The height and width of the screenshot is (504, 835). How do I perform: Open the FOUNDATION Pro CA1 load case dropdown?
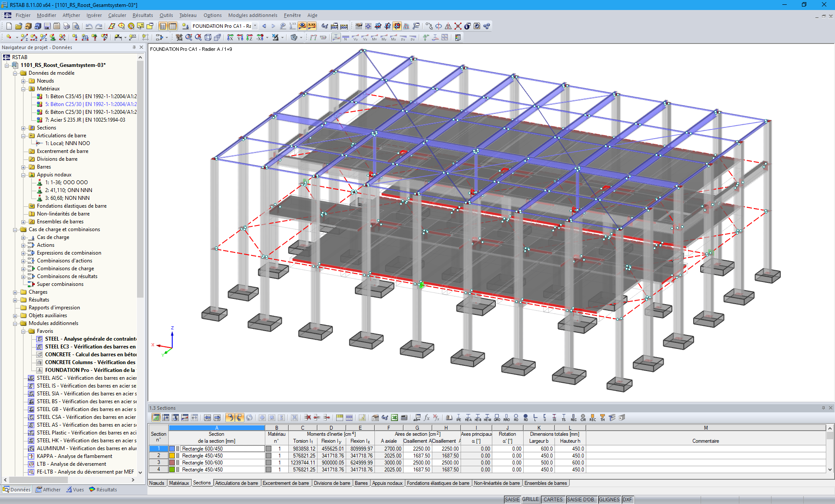click(255, 26)
